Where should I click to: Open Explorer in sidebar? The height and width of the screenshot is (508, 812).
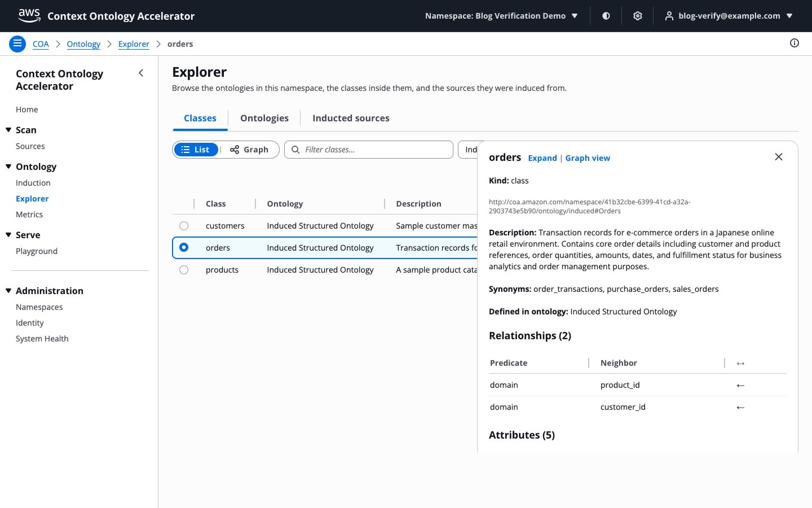tap(32, 199)
